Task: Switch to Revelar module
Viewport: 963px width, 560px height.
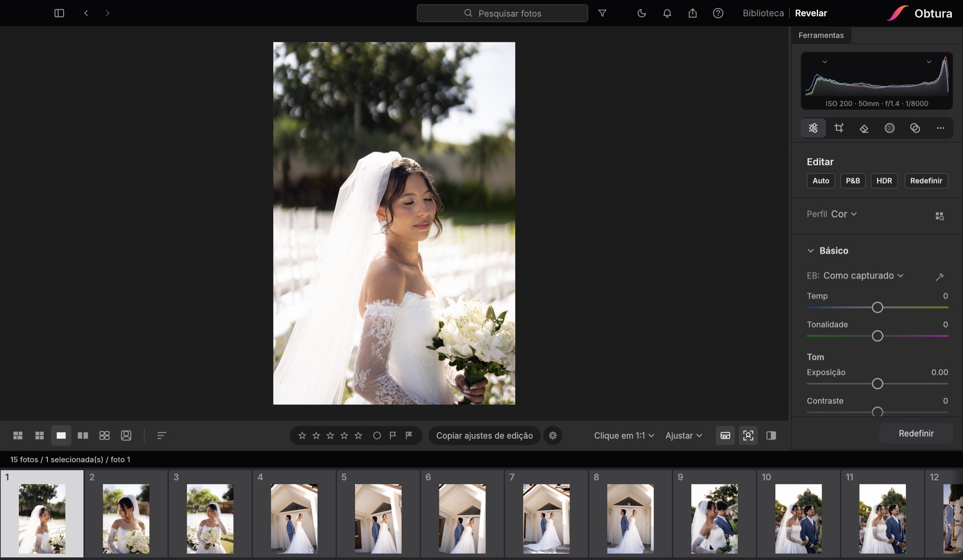Action: [811, 13]
